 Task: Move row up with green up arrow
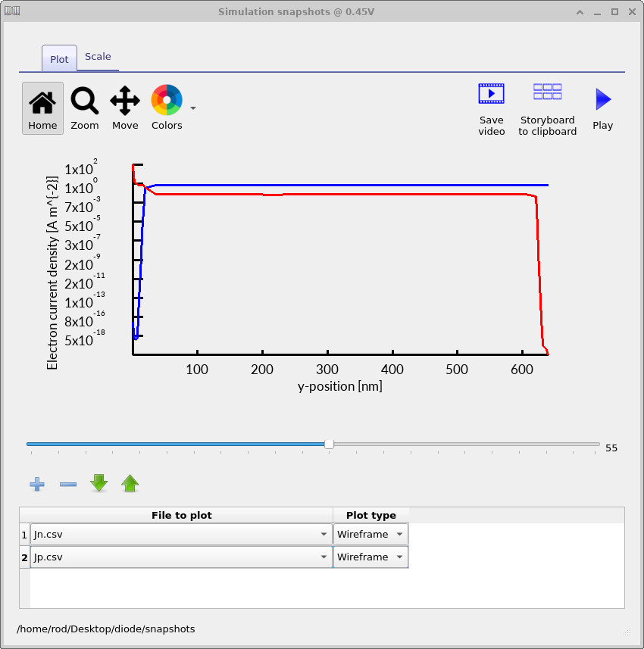tap(130, 484)
